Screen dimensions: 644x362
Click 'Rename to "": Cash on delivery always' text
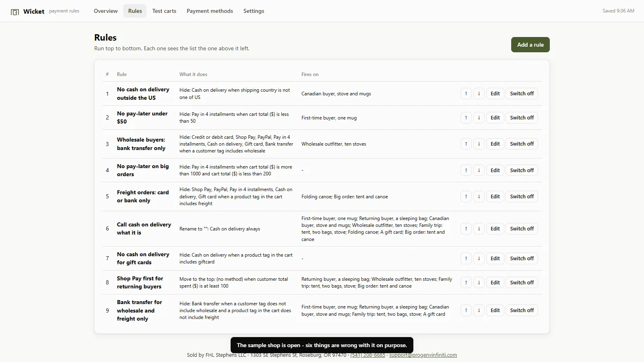pyautogui.click(x=220, y=229)
